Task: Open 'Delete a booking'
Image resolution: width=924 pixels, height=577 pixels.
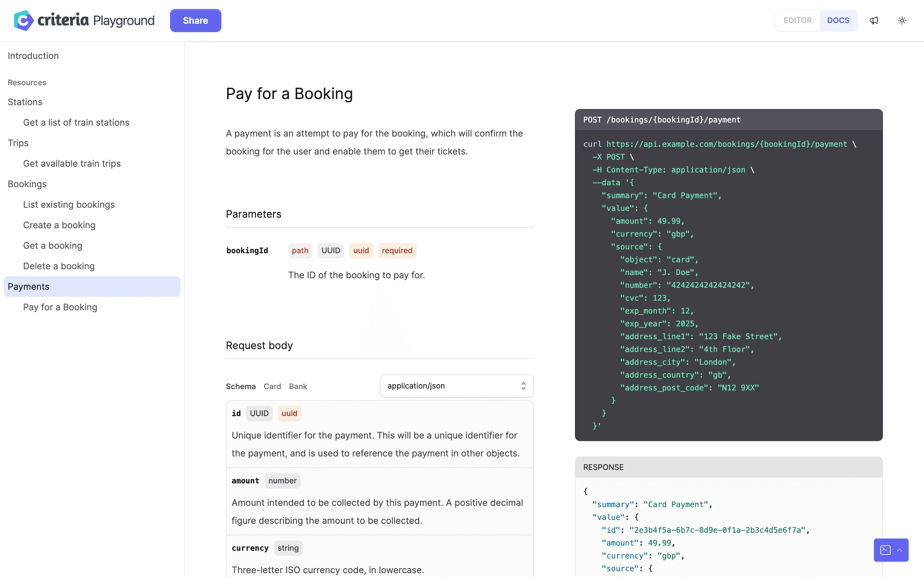Action: click(58, 266)
